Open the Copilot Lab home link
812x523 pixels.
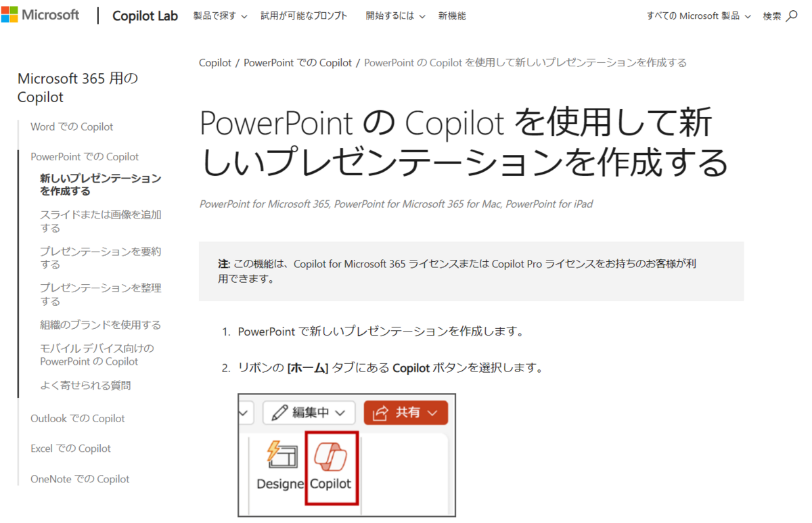(145, 16)
